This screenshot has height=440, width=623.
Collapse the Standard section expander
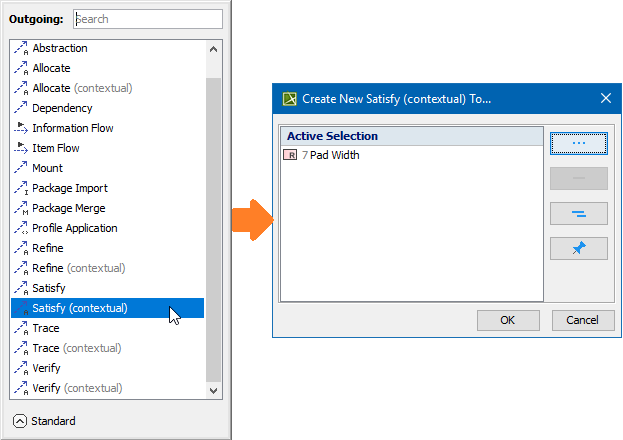pyautogui.click(x=20, y=421)
